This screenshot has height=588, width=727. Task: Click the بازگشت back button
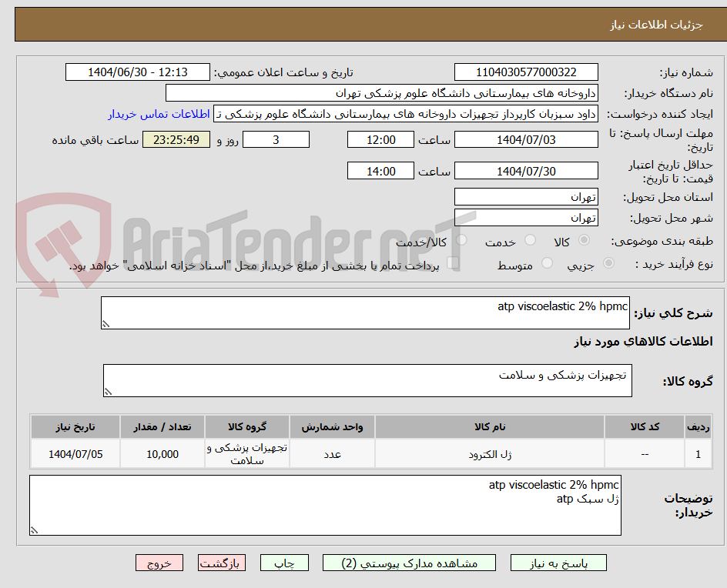(x=222, y=563)
